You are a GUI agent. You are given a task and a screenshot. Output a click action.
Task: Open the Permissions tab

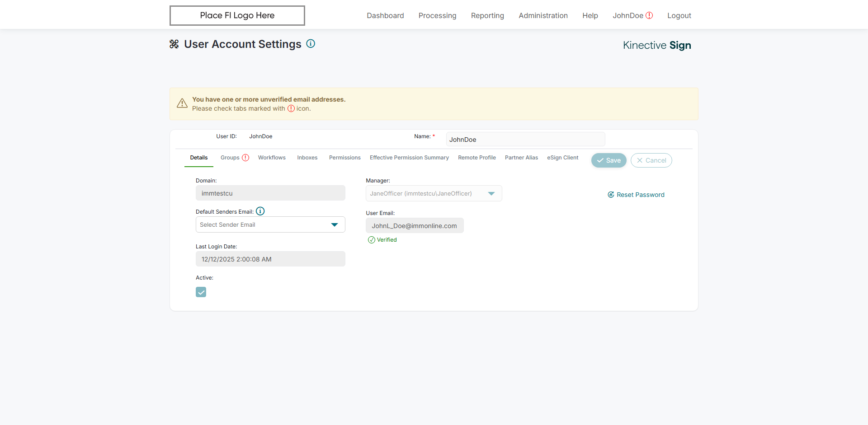[345, 158]
